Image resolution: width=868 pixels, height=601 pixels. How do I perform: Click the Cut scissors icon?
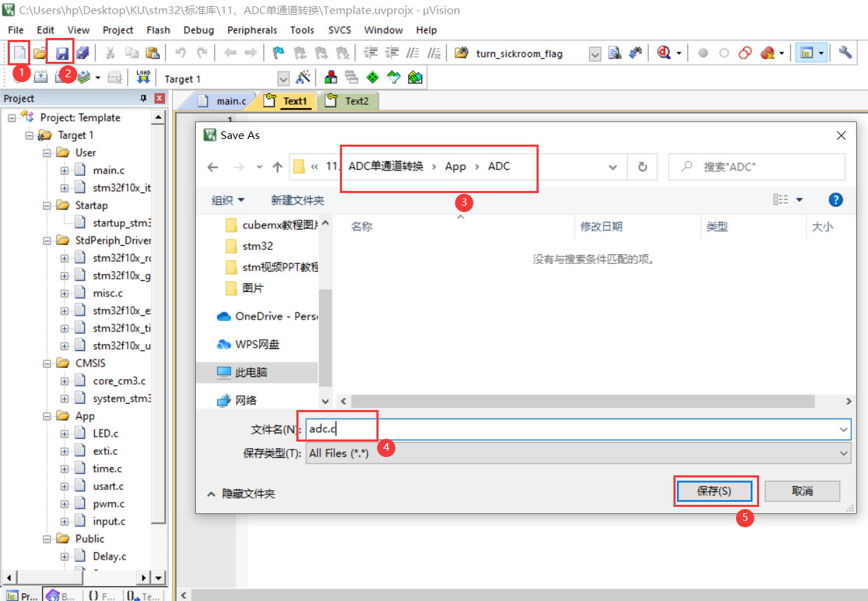click(x=110, y=53)
